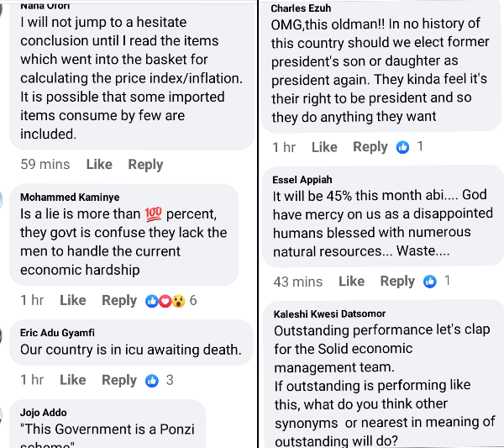Open Jojo Addo's profile name

pyautogui.click(x=44, y=413)
